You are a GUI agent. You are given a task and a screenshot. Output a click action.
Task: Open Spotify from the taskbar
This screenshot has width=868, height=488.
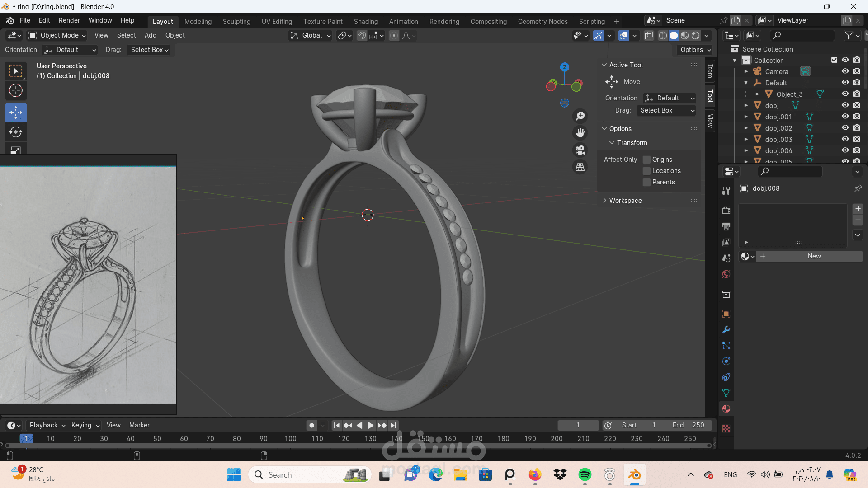pyautogui.click(x=585, y=474)
